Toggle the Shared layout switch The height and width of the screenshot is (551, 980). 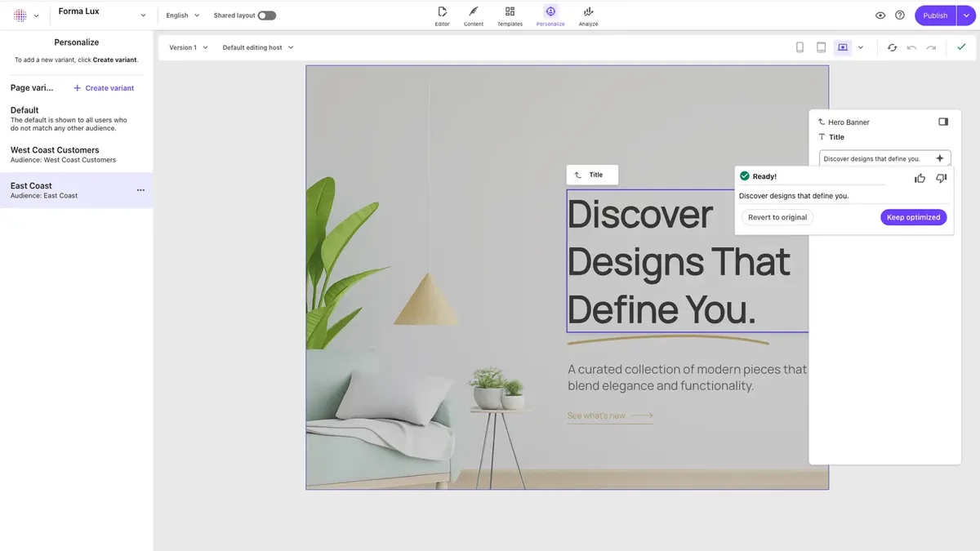pyautogui.click(x=266, y=16)
